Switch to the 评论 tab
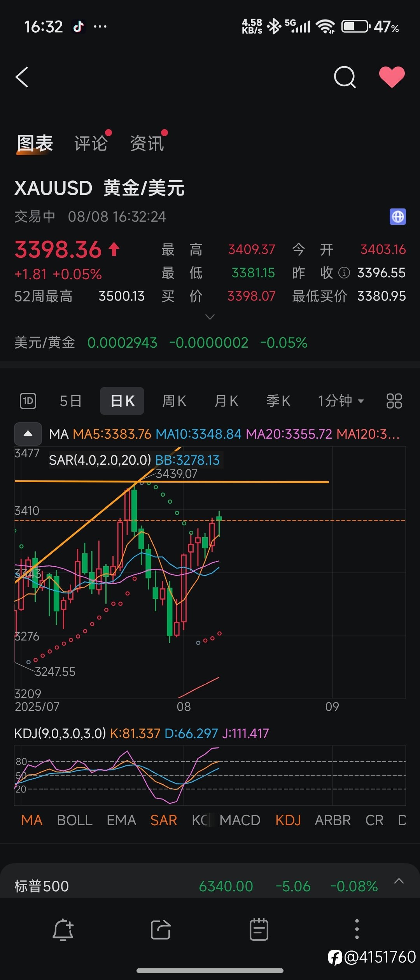Image resolution: width=420 pixels, height=980 pixels. [x=91, y=143]
